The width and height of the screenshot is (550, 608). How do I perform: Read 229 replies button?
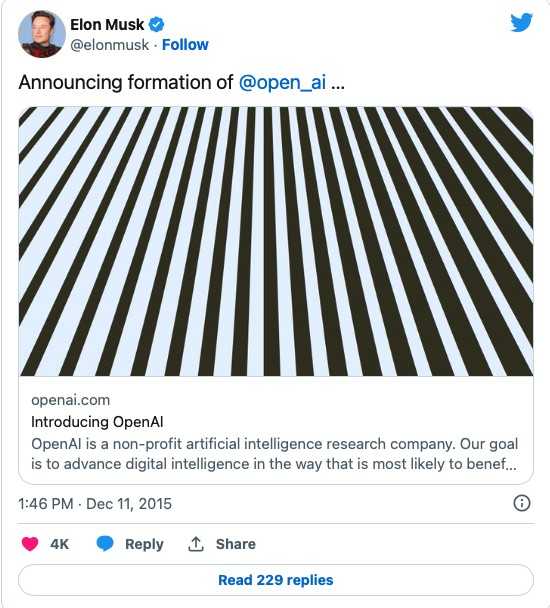[x=276, y=580]
